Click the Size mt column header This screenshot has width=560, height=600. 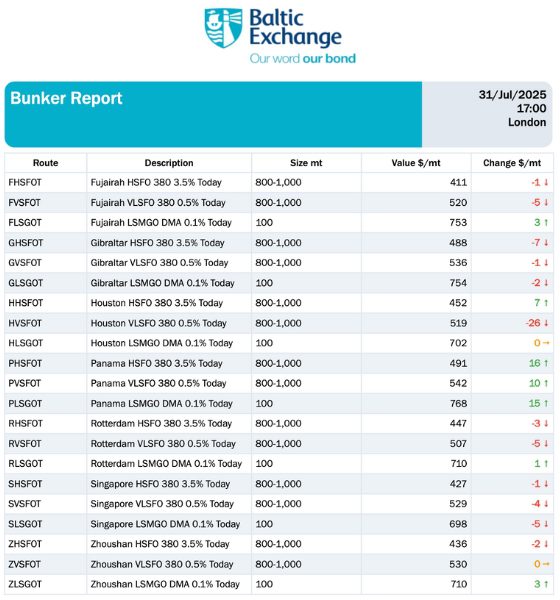pos(306,163)
